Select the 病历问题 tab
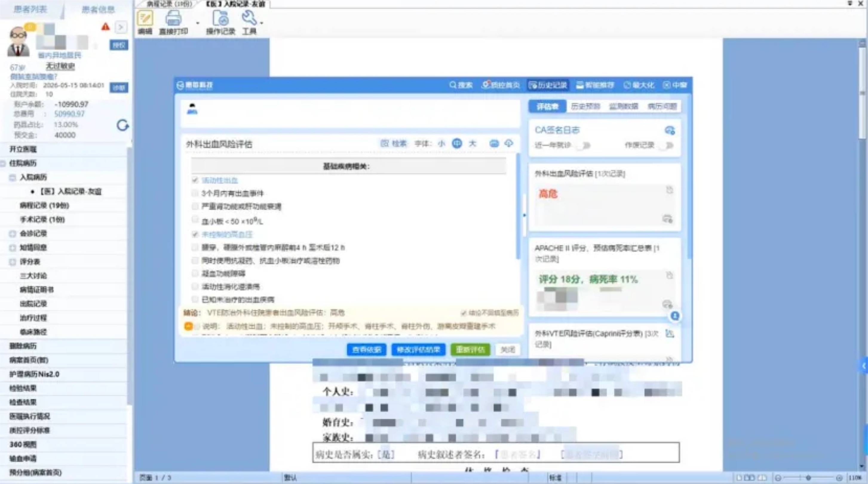868x484 pixels. coord(662,107)
